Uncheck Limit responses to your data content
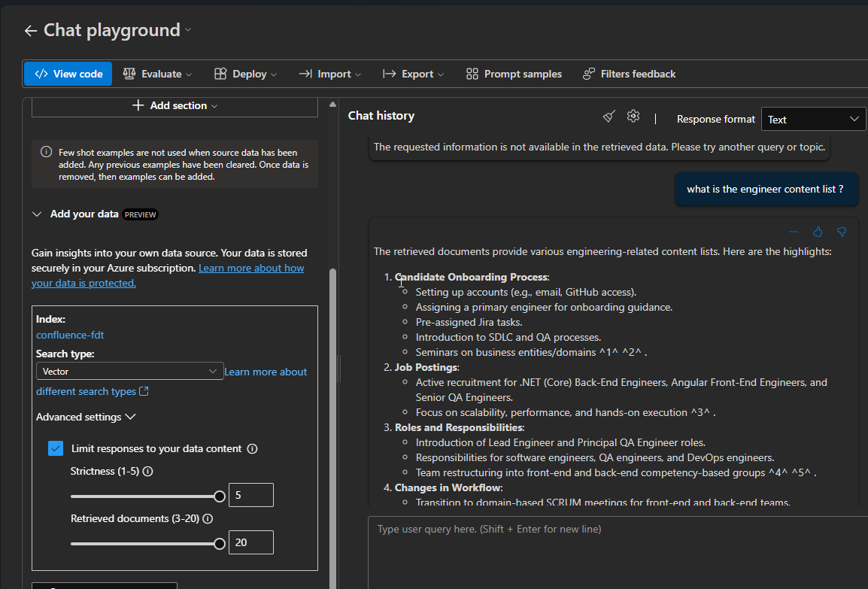Image resolution: width=868 pixels, height=589 pixels. [56, 448]
